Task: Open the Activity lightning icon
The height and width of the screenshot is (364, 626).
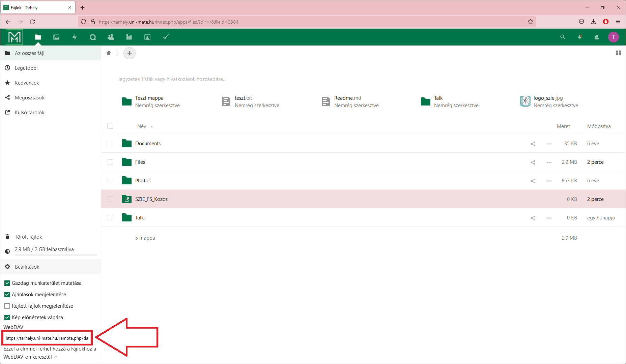Action: pos(75,37)
